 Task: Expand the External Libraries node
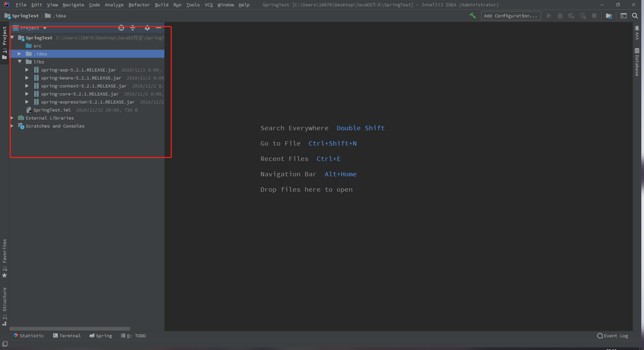[12, 118]
